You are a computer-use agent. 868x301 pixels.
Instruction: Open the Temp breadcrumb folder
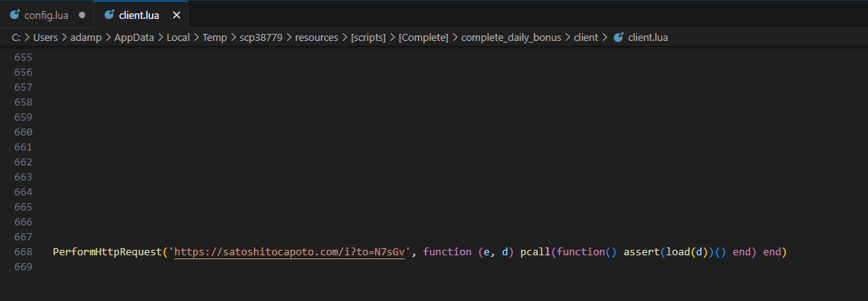214,38
